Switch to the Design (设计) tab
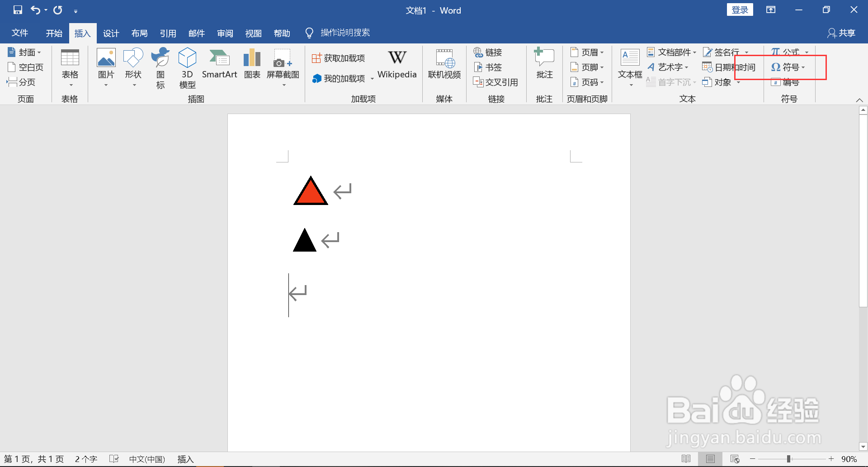Screen dimensions: 868x467 click(x=111, y=33)
